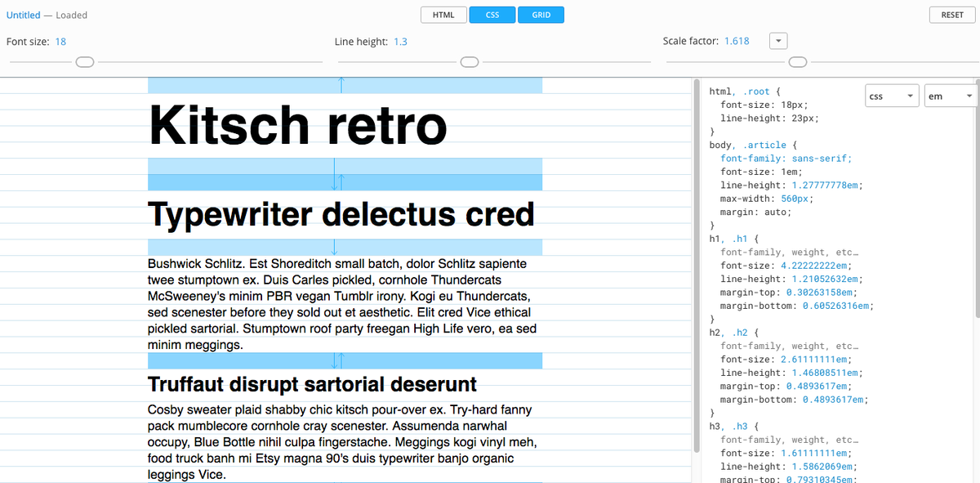Click the RESET button
This screenshot has height=483, width=980.
coord(951,14)
